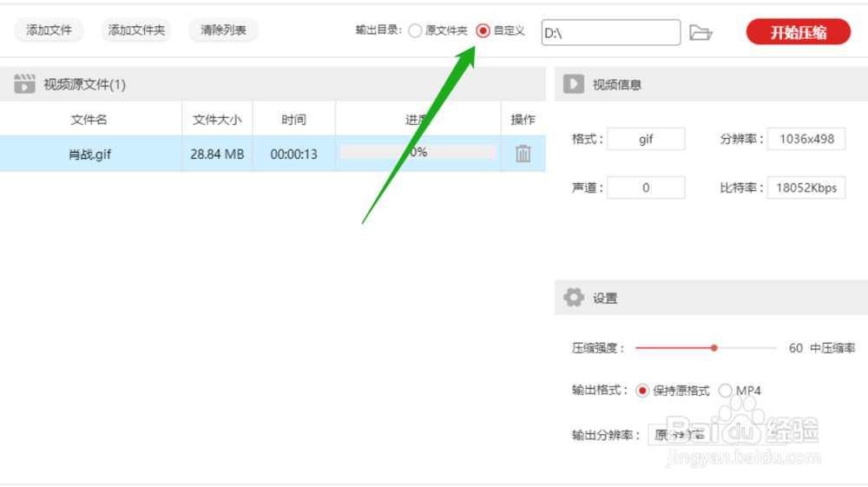The image size is (868, 487).
Task: Click the 28.84 MB file size cell
Action: 217,154
